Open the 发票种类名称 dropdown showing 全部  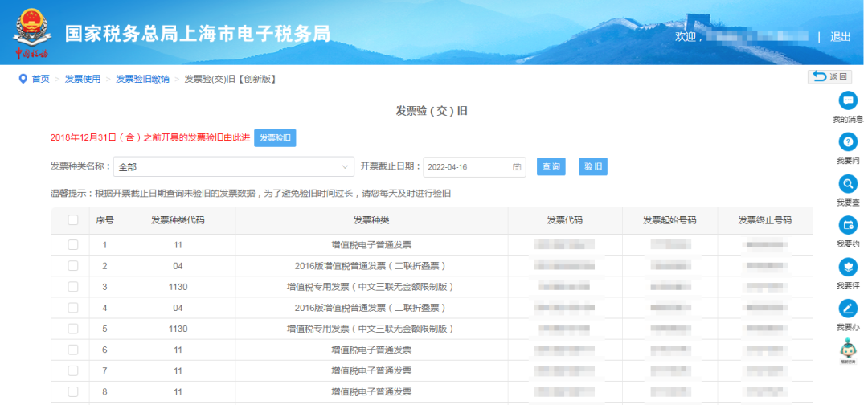click(x=234, y=166)
